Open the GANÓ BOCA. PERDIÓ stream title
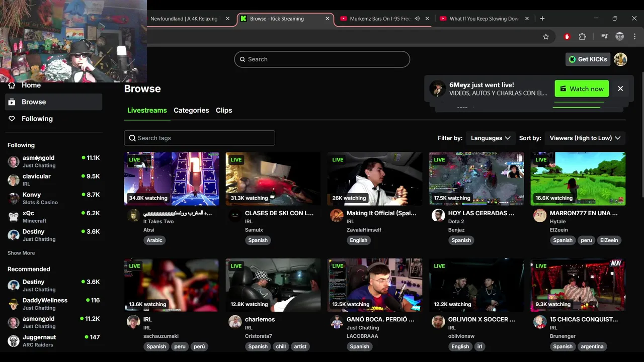Screen dimensions: 644x362 point(380,319)
